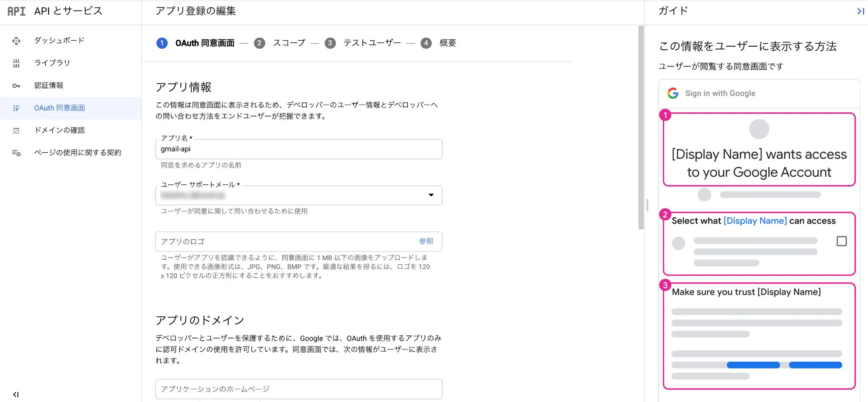This screenshot has height=402, width=868.
Task: Open the ダッシュボード icon in sidebar
Action: point(16,41)
